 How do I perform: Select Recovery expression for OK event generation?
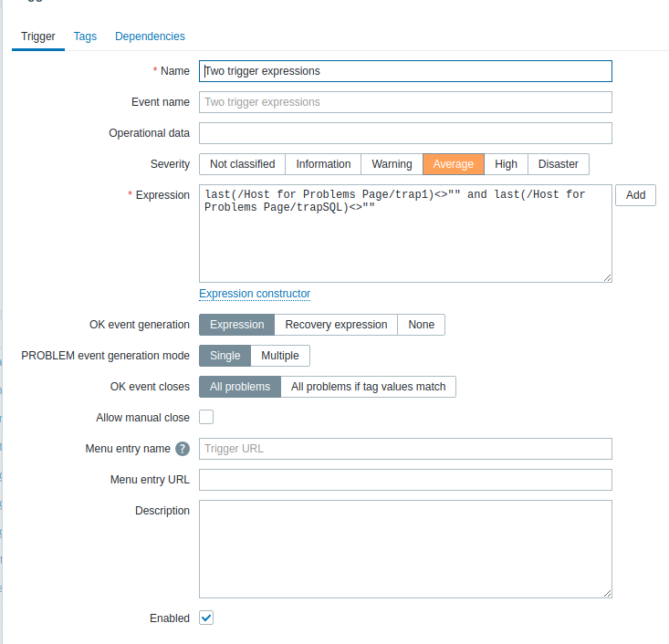(336, 325)
